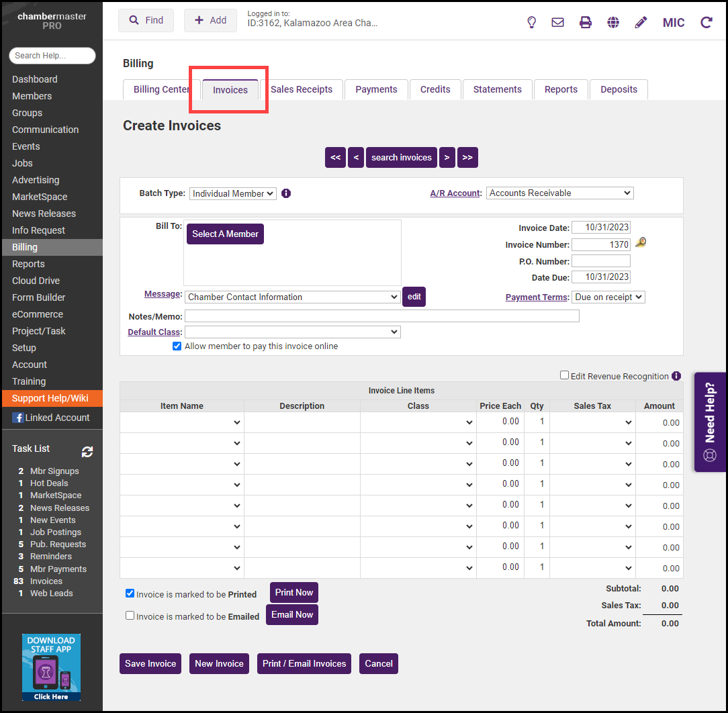The width and height of the screenshot is (728, 713).
Task: Switch to the Sales Receipts tab
Action: pyautogui.click(x=302, y=89)
